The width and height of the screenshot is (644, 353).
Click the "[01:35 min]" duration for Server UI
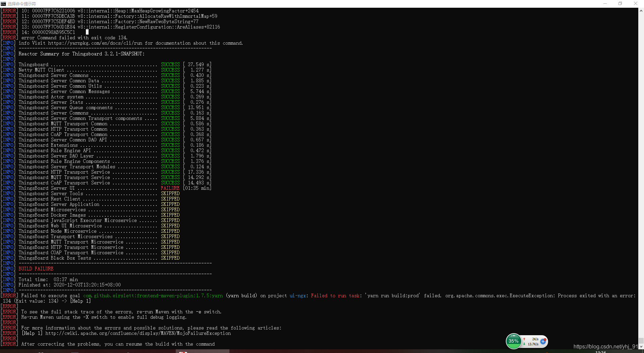click(197, 188)
